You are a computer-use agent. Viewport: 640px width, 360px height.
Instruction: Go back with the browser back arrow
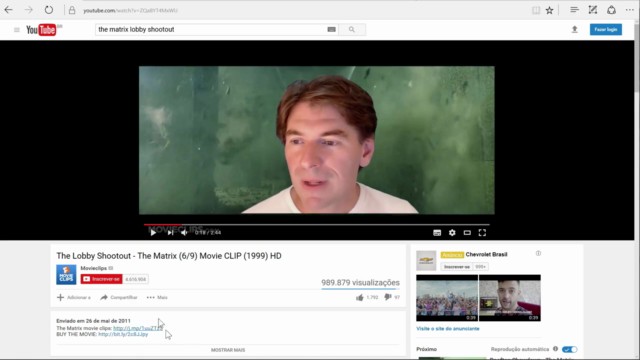(9, 10)
